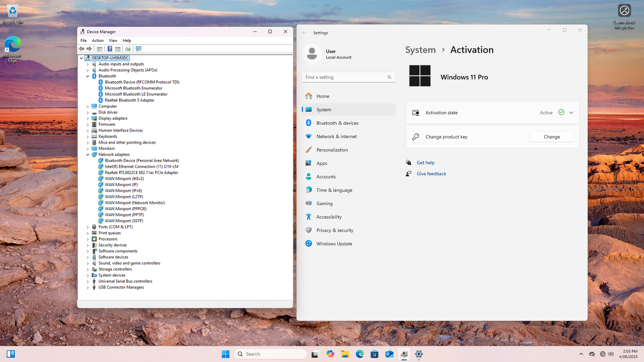Collapse the Network adapters category
The image size is (644, 362).
(88, 154)
